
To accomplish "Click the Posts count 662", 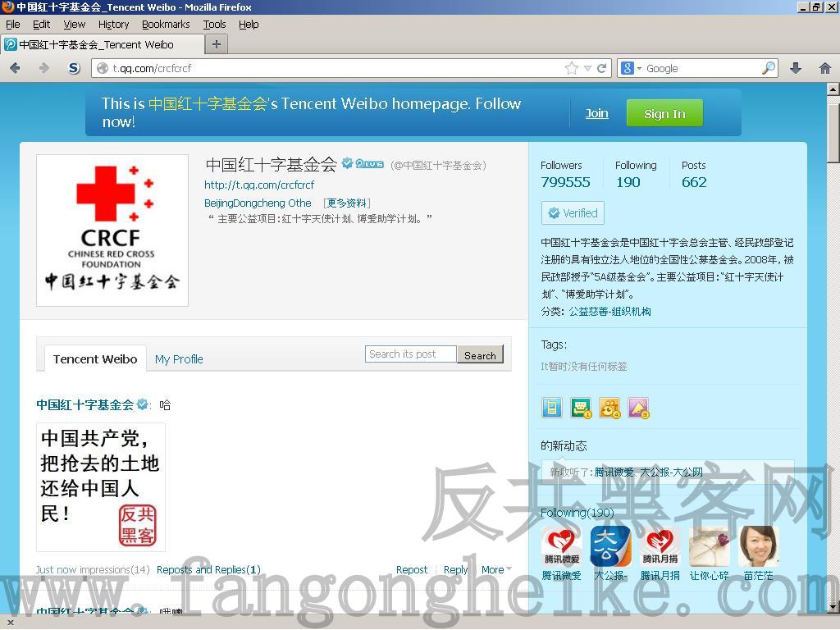I will point(694,182).
